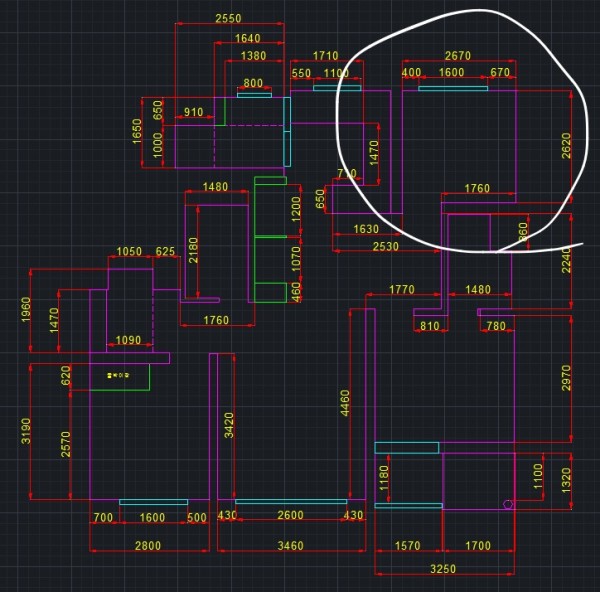Click the 2670 dimension inside the white circle
Image resolution: width=600 pixels, height=592 pixels.
pos(457,56)
